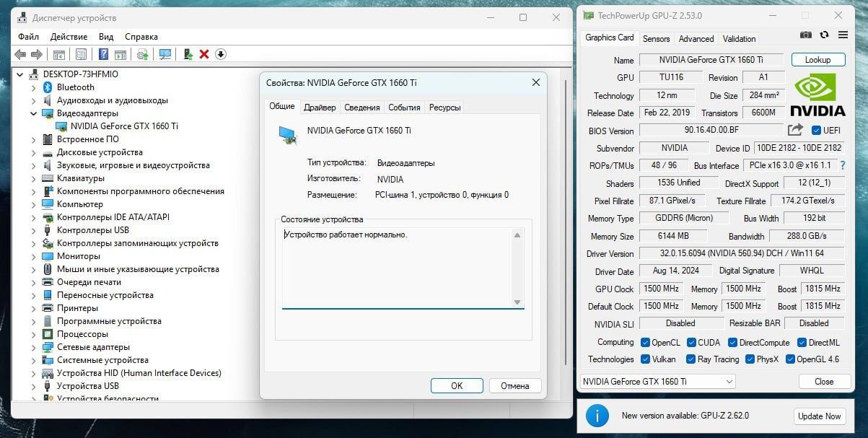Image resolution: width=868 pixels, height=438 pixels.
Task: Click the Bluetooth icon in the device tree
Action: point(48,87)
